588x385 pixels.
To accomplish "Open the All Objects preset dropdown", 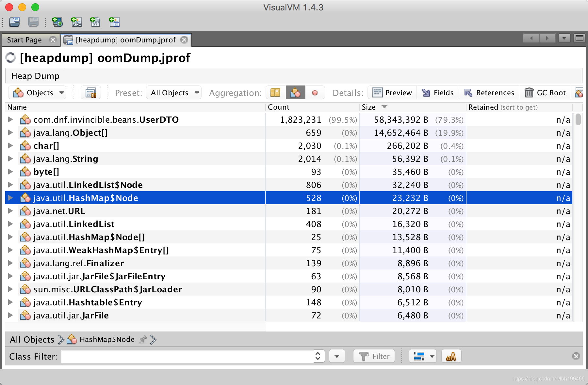I will [x=173, y=93].
